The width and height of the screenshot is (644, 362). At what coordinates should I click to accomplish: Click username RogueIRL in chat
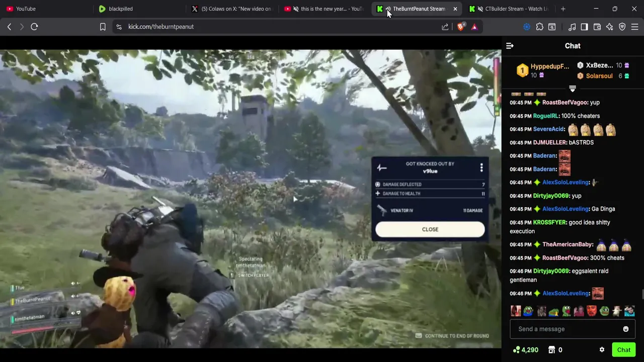(546, 116)
